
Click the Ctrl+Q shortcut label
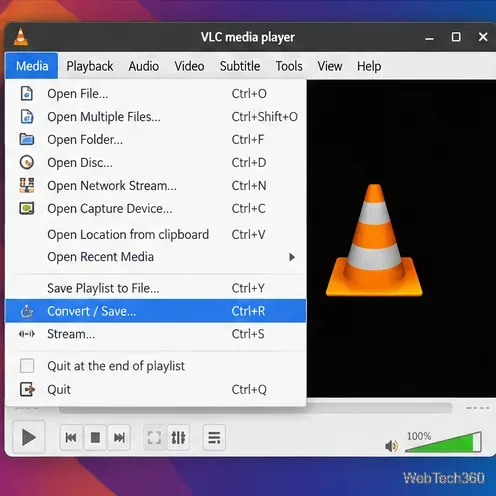[249, 389]
